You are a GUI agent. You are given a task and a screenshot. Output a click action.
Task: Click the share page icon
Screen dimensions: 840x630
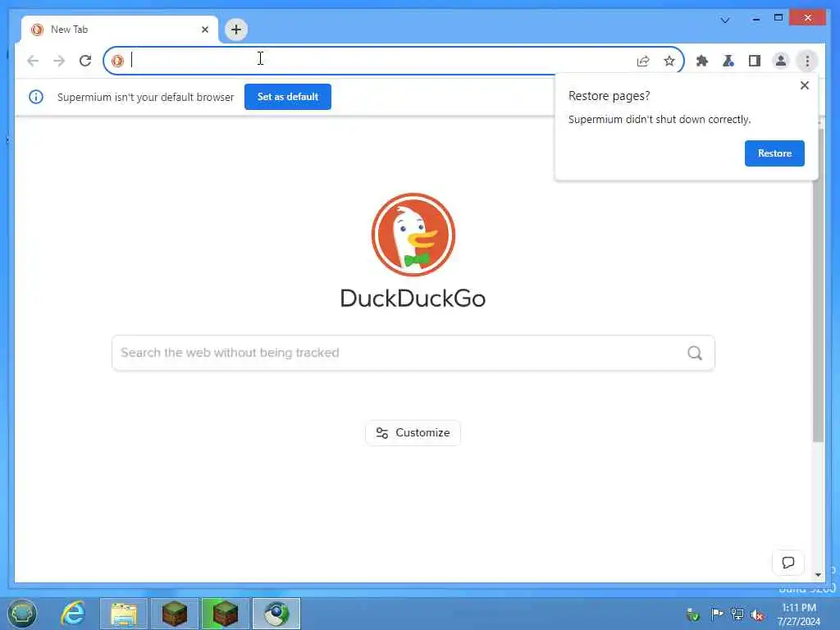tap(643, 61)
